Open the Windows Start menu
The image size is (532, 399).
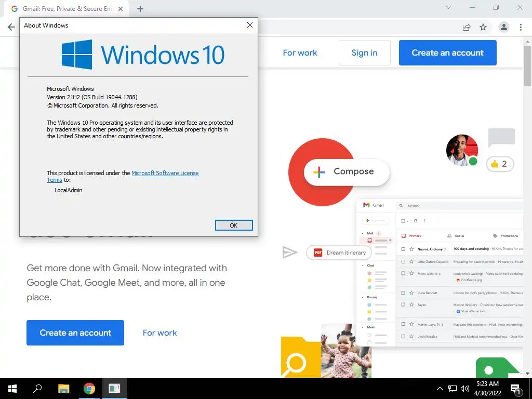[12, 389]
